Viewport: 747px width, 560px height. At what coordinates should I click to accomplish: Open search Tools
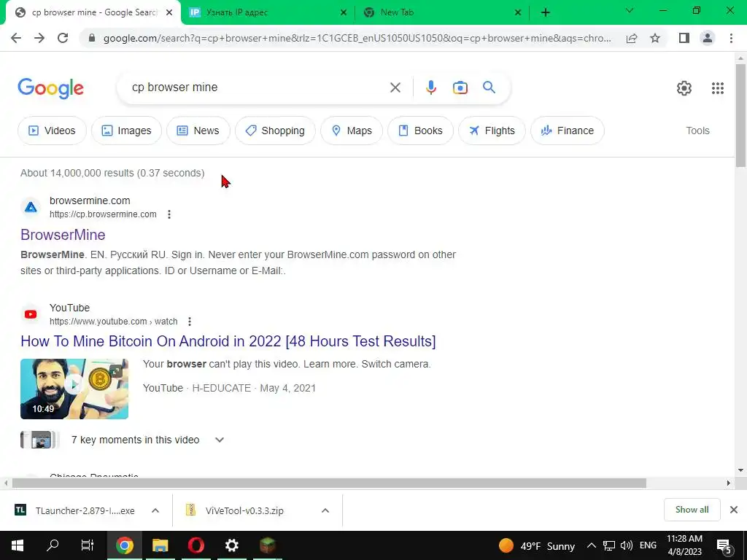pyautogui.click(x=697, y=131)
